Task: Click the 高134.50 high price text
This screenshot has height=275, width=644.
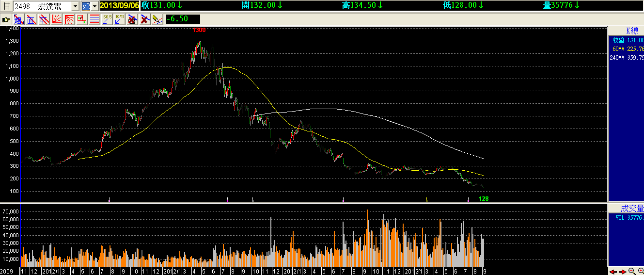Action: pyautogui.click(x=362, y=5)
